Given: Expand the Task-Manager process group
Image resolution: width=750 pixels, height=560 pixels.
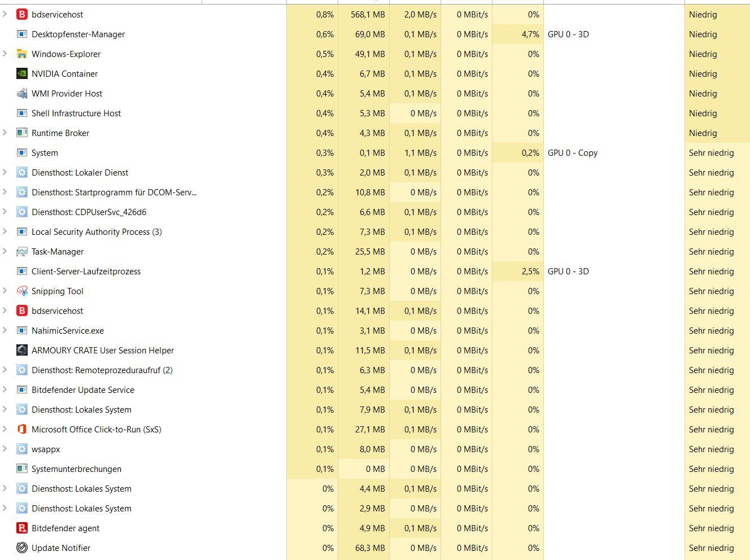Looking at the screenshot, I should 5,251.
